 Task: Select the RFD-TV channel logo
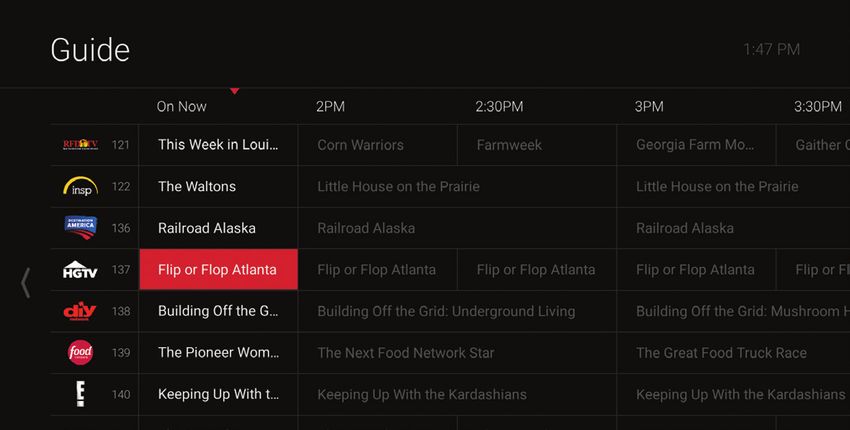coord(80,145)
